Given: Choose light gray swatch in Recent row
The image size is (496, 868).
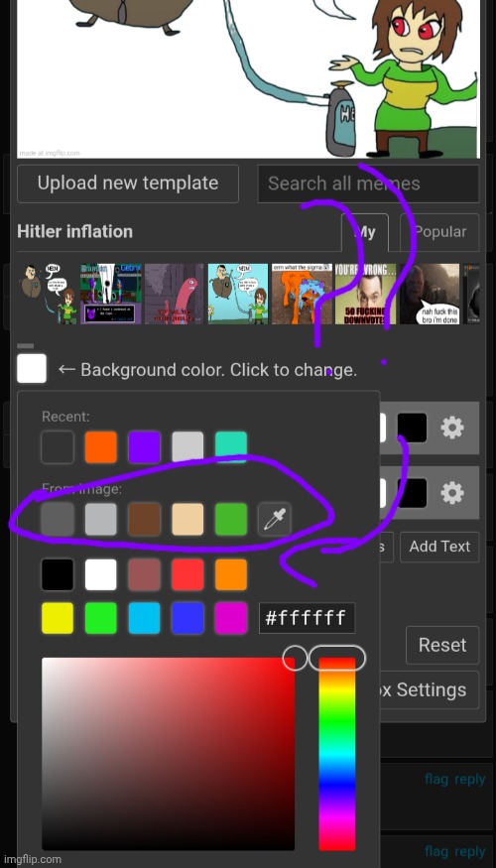Looking at the screenshot, I should tap(187, 446).
